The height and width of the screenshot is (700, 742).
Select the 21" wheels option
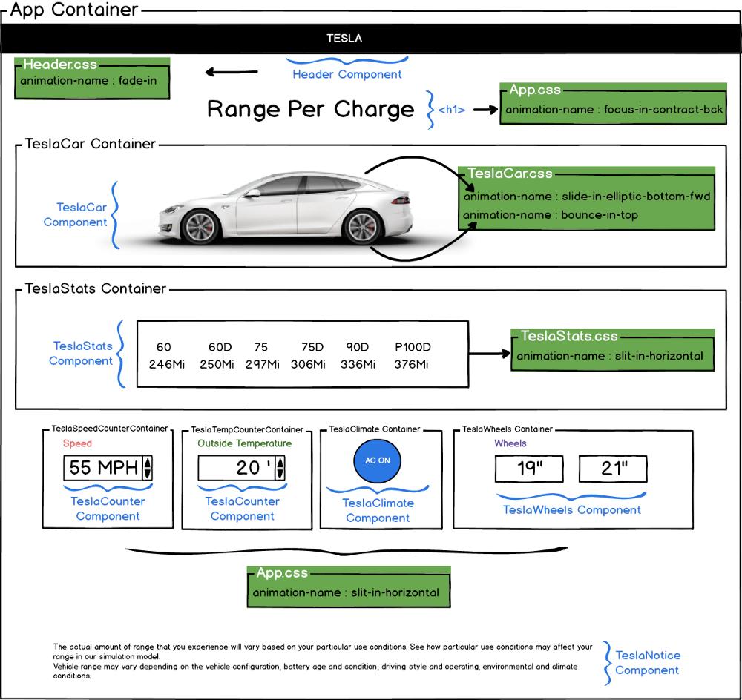click(x=613, y=469)
